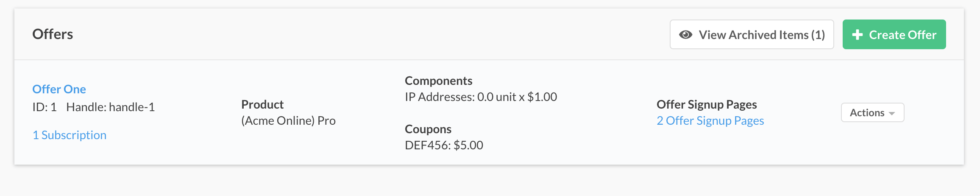The image size is (980, 196).
Task: Click the $1.00 unit price text
Action: click(x=542, y=97)
